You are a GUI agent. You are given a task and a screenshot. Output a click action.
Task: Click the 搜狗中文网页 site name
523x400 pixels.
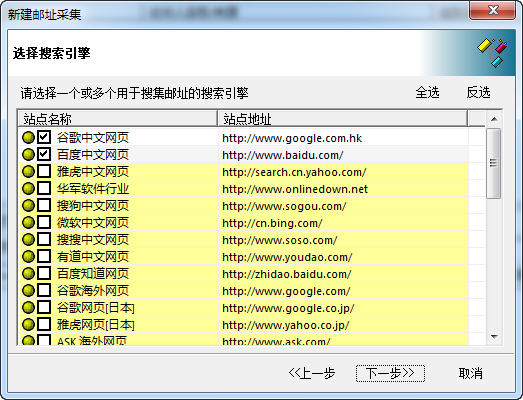(x=93, y=206)
